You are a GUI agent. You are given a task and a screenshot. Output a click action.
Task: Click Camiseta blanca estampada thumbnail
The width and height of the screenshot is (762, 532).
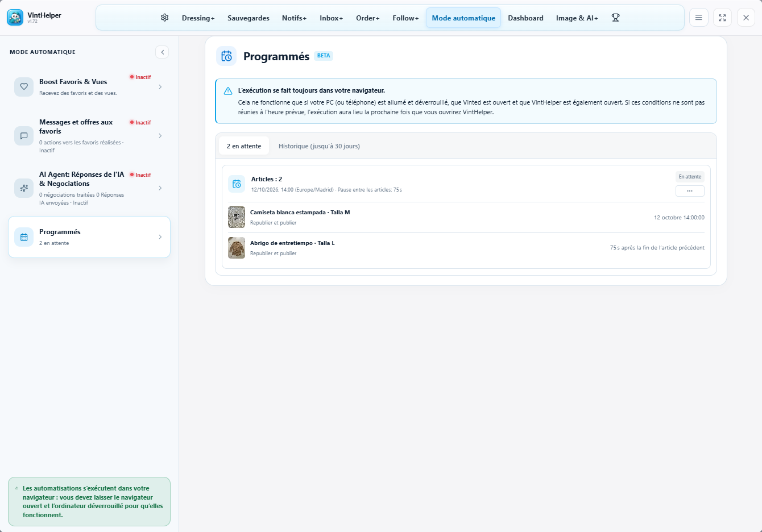tap(237, 217)
